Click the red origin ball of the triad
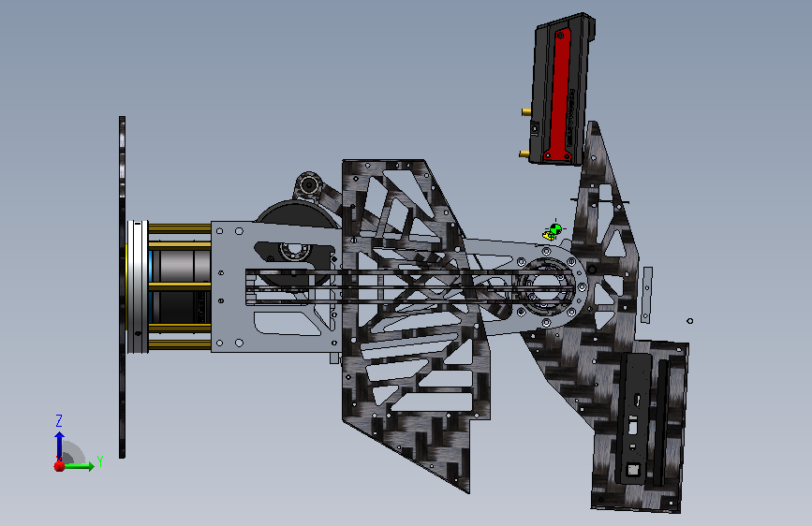This screenshot has height=526, width=812. (x=60, y=466)
